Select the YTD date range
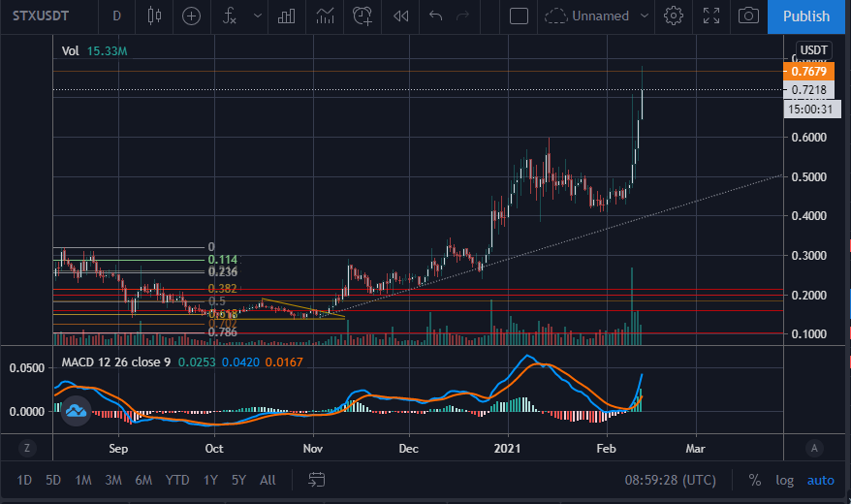This screenshot has width=851, height=504. pyautogui.click(x=177, y=480)
